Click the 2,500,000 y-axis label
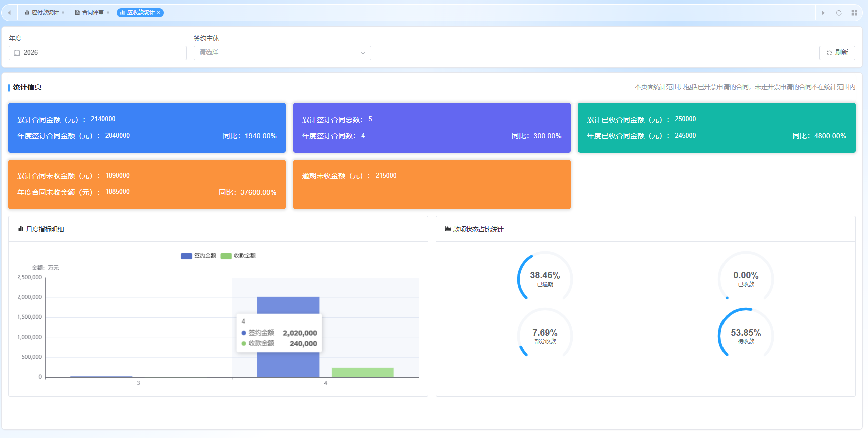Image resolution: width=868 pixels, height=438 pixels. coord(29,277)
